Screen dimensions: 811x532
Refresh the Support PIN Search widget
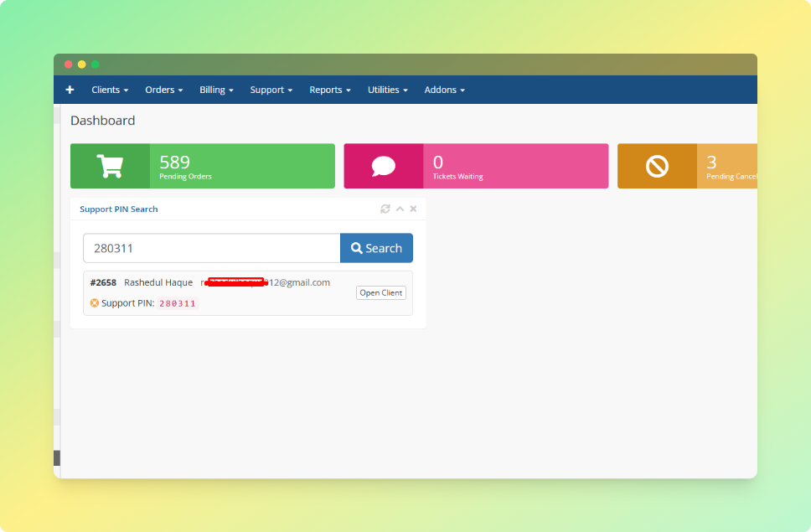coord(385,209)
